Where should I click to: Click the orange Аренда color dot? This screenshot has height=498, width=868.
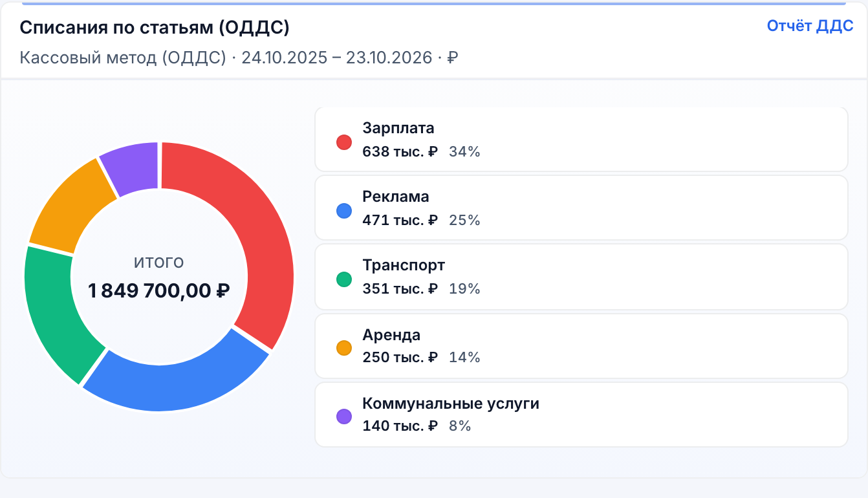[344, 348]
